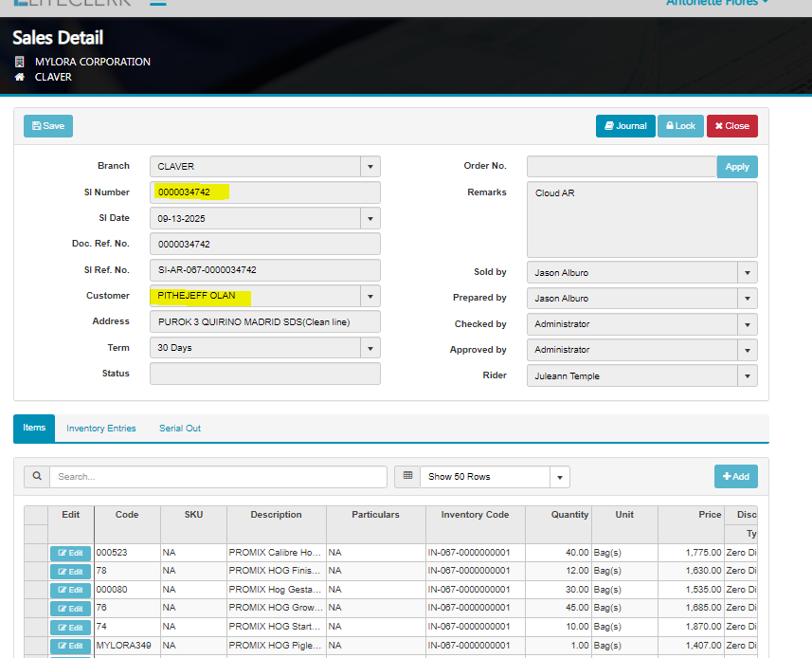
Task: Click Edit button for item code 000523
Action: click(70, 553)
